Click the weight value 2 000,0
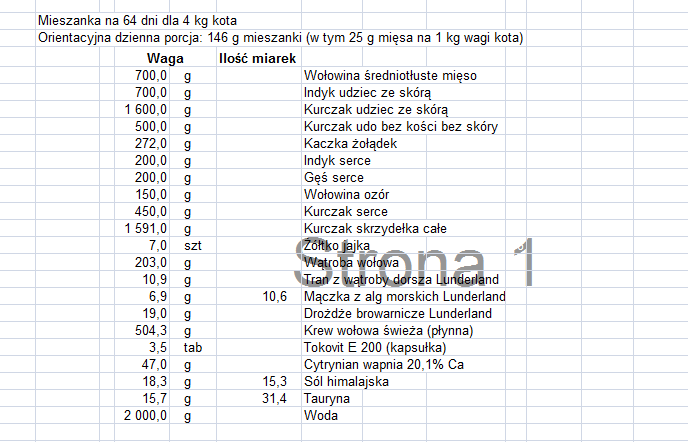This screenshot has height=442, width=688. (x=145, y=416)
